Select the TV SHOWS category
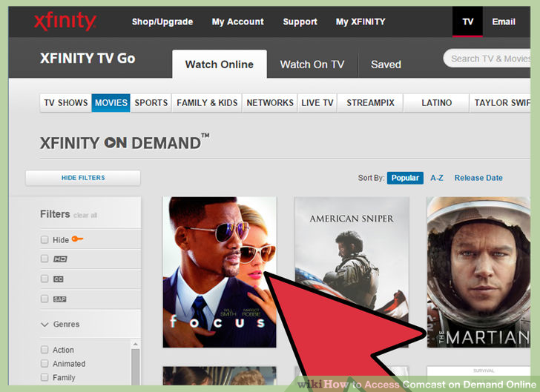This screenshot has width=540, height=392. [66, 102]
